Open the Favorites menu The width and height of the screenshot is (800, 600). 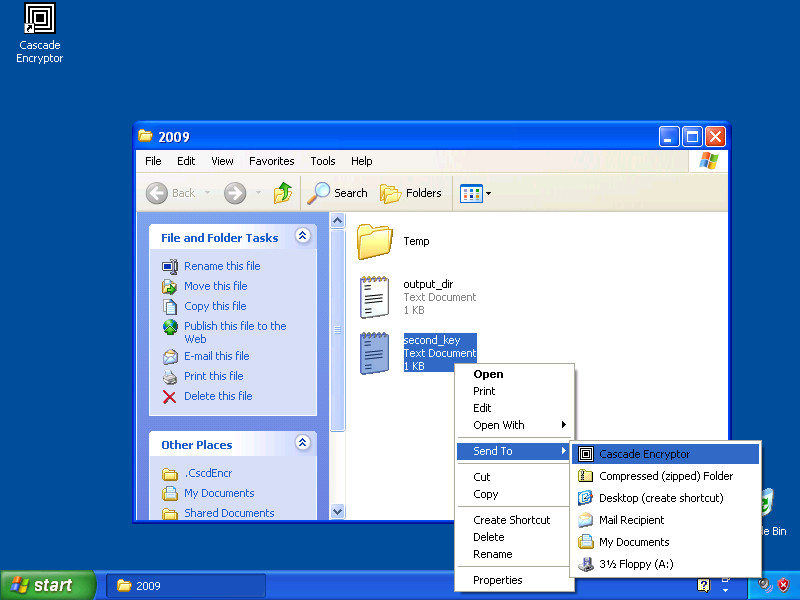click(271, 161)
